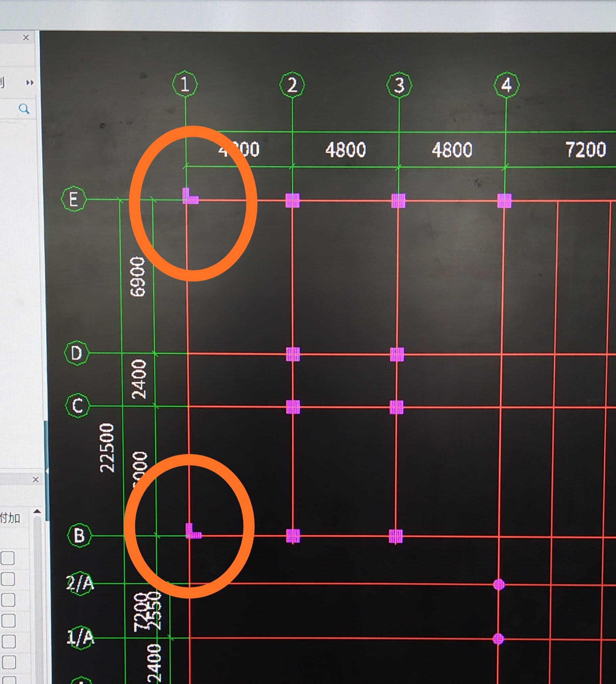
Task: Select the round column on axis 2/A
Action: (x=499, y=585)
